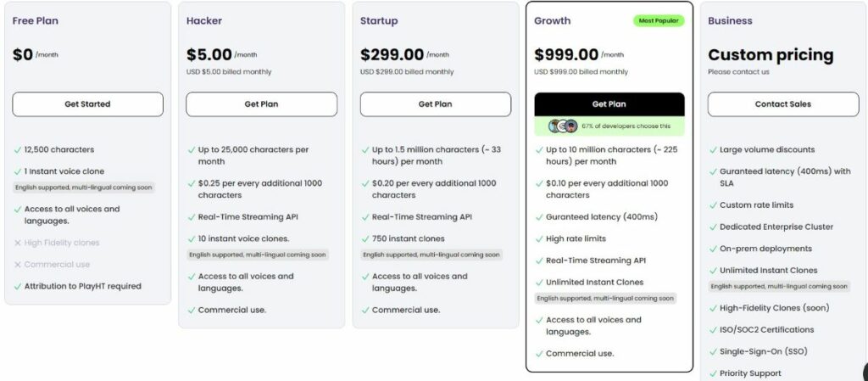
Task: Click checkmark next to On-prem deployments
Action: [713, 249]
